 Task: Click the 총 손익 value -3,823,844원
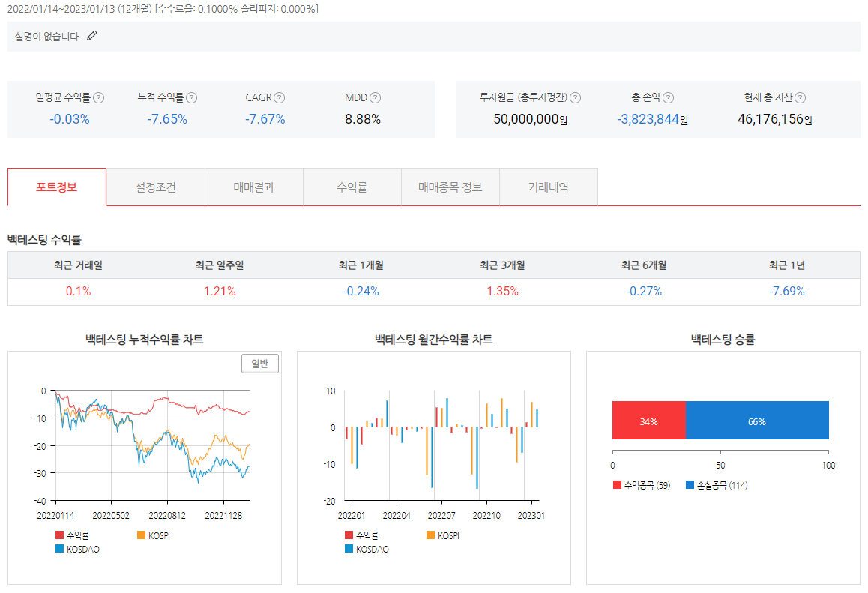point(653,120)
